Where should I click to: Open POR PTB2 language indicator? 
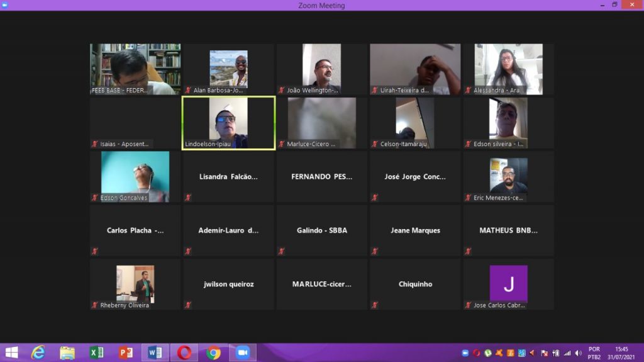coord(594,353)
